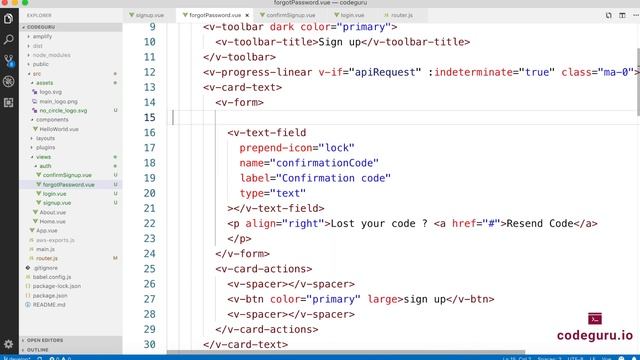Viewport: 640px width, 360px height.
Task: Click the README.md info icon
Action: 28,304
